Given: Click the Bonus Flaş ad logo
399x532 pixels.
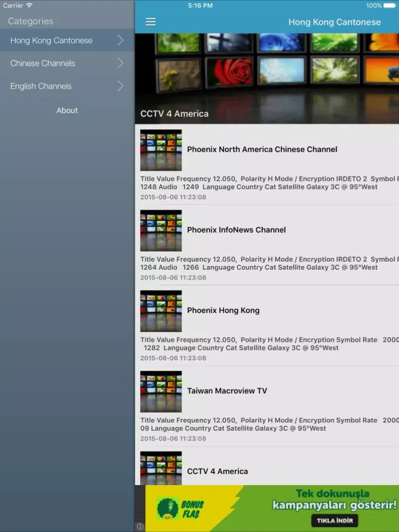Looking at the screenshot, I should click(180, 509).
